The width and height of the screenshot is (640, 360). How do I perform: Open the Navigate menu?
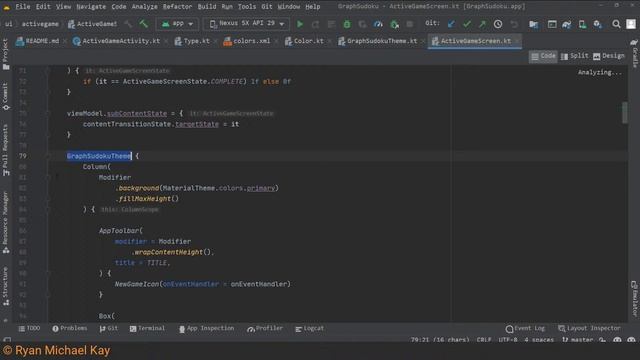pyautogui.click(x=91, y=7)
